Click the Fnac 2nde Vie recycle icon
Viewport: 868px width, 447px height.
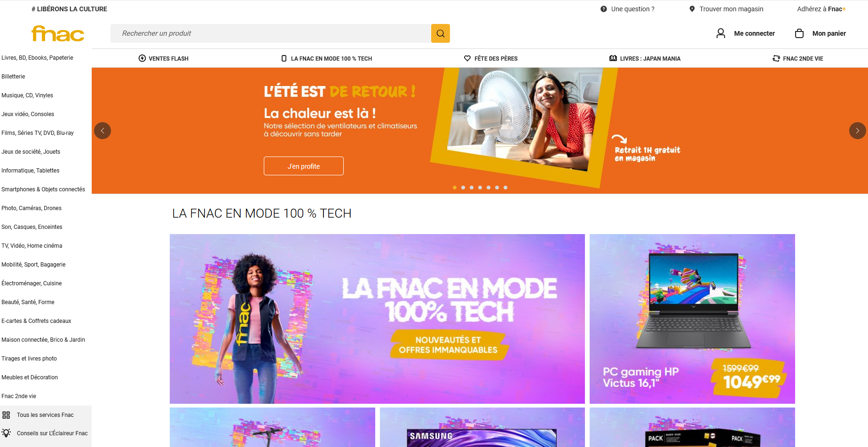click(x=776, y=58)
